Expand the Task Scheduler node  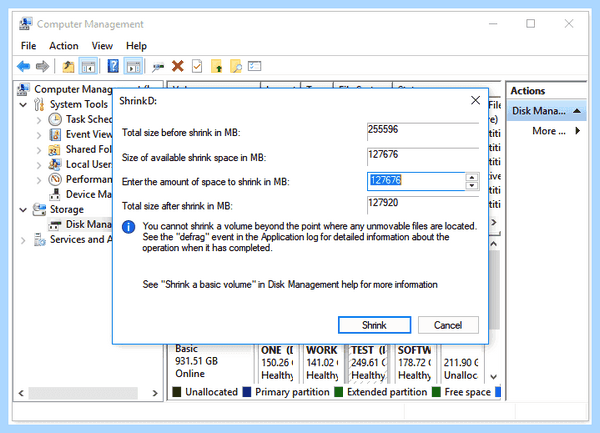coord(39,120)
